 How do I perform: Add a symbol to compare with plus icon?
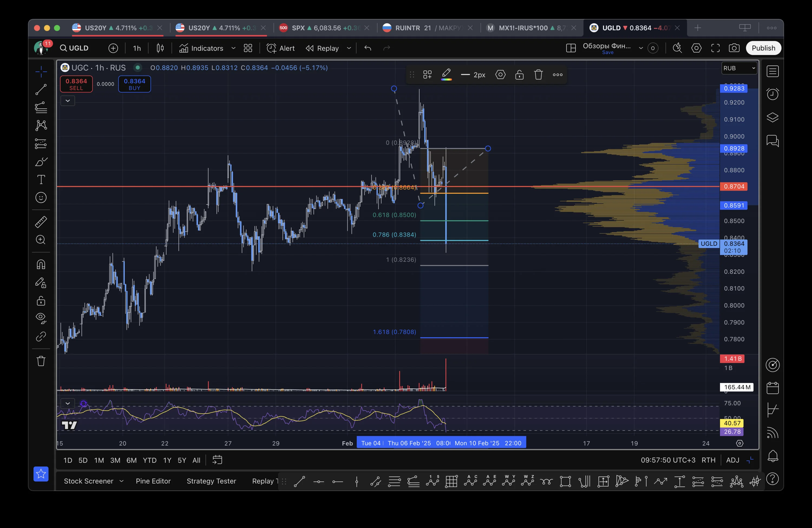tap(113, 48)
